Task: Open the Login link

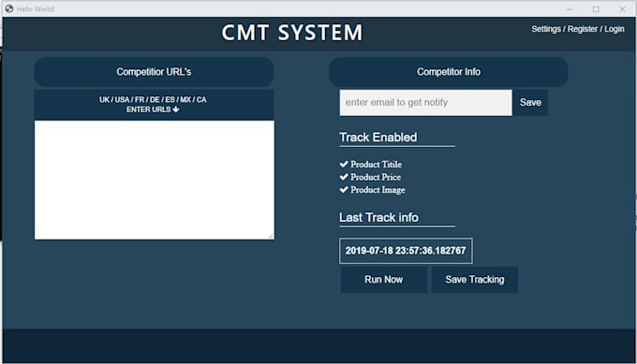Action: (615, 29)
